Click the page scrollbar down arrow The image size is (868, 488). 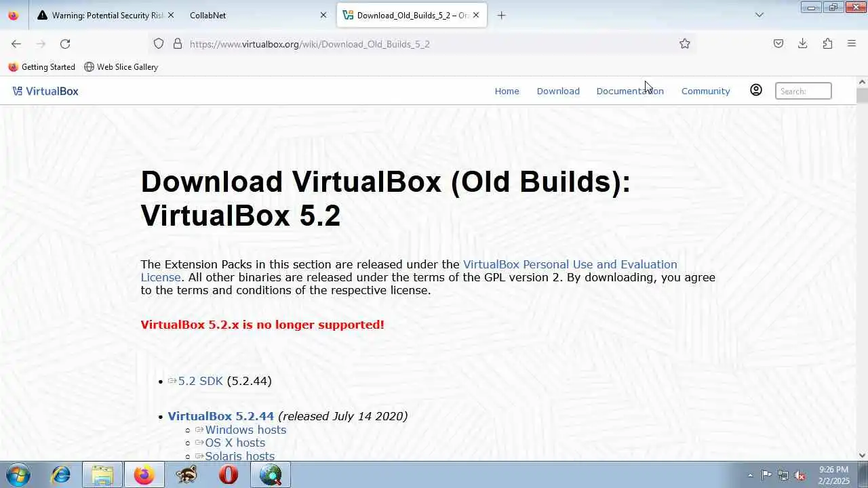click(x=862, y=455)
